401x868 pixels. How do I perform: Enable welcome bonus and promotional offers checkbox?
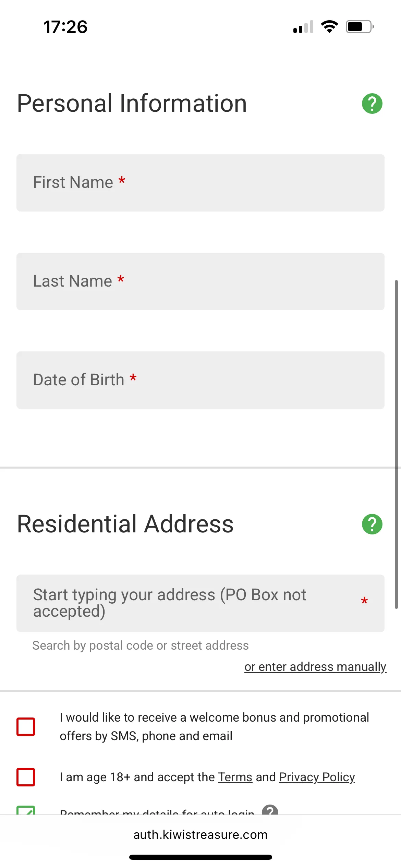pos(26,726)
